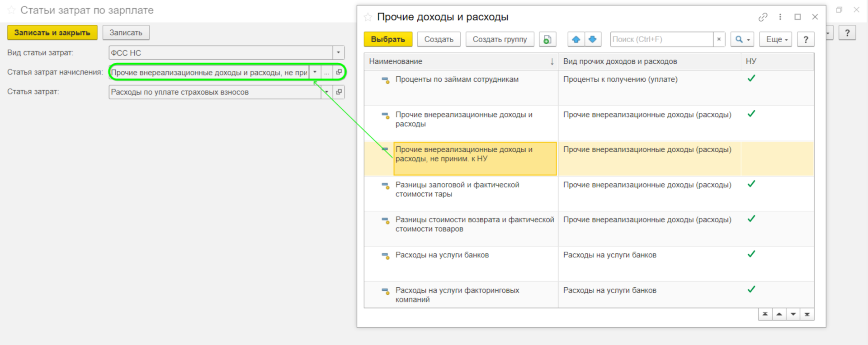Clear the search field with the x icon
868x345 pixels.
[719, 39]
